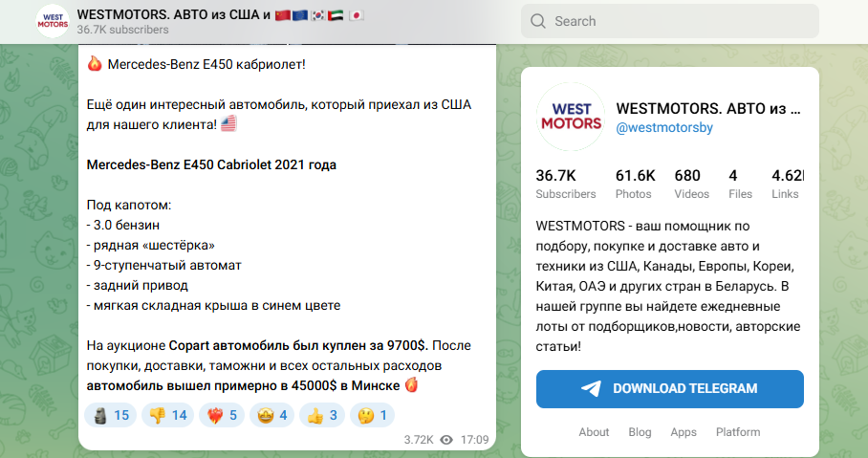Open the @westmotorsby username link
The width and height of the screenshot is (868, 458).
(x=664, y=127)
